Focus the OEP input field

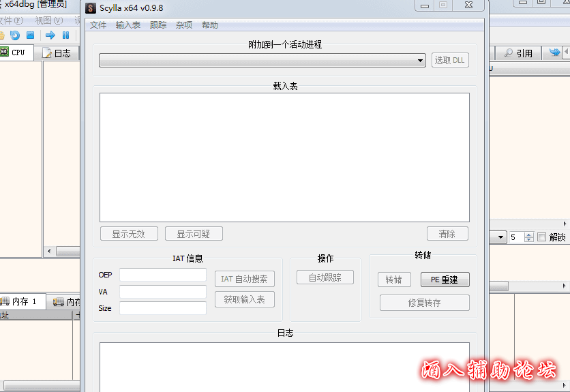click(163, 275)
